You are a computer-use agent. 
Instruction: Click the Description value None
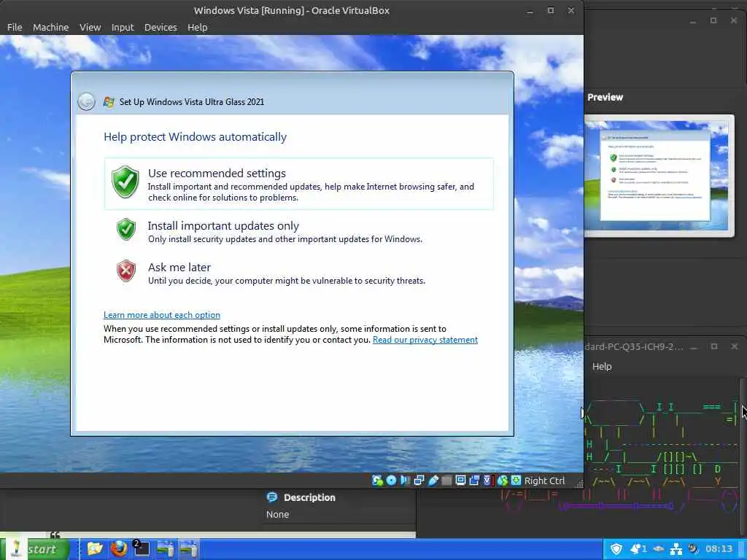tap(277, 514)
